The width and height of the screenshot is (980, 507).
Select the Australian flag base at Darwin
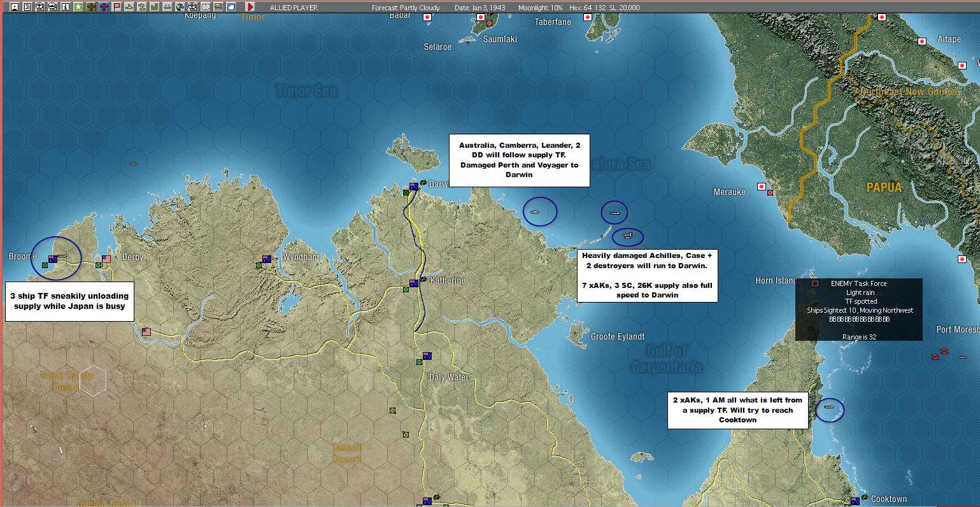coord(414,186)
